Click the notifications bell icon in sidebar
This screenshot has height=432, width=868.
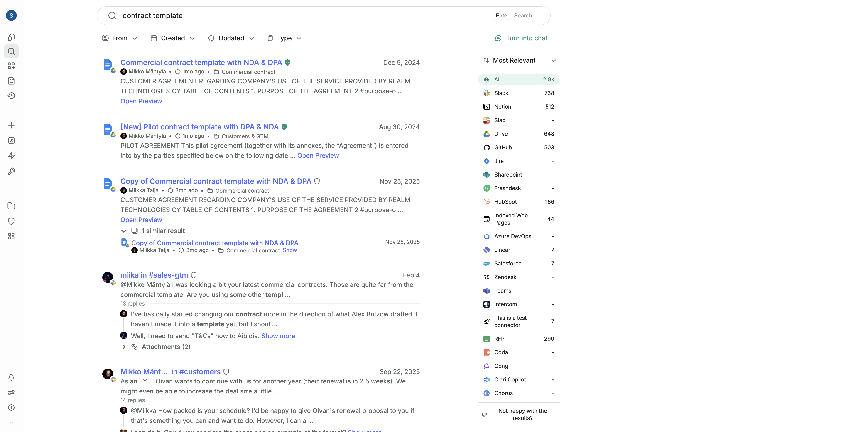click(11, 377)
